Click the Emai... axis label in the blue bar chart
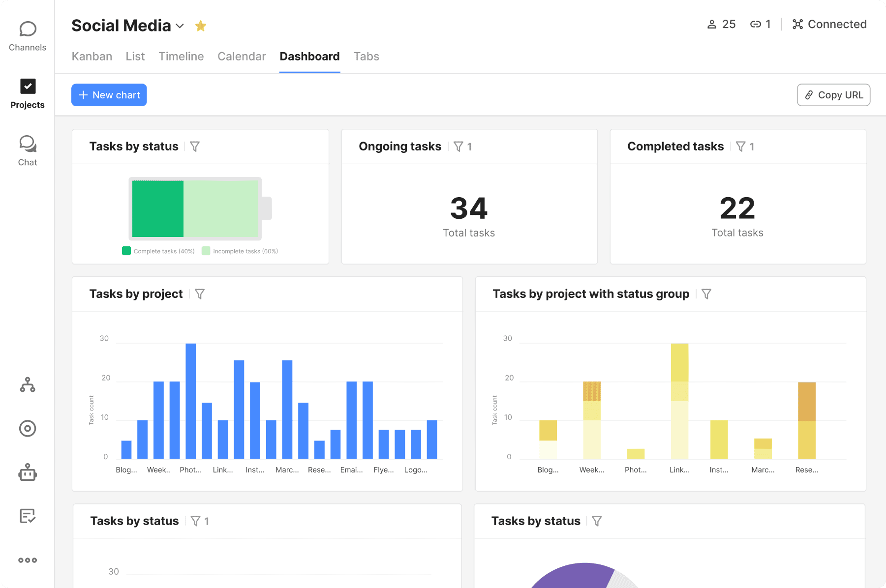Screen dimensions: 886x588 tap(351, 470)
